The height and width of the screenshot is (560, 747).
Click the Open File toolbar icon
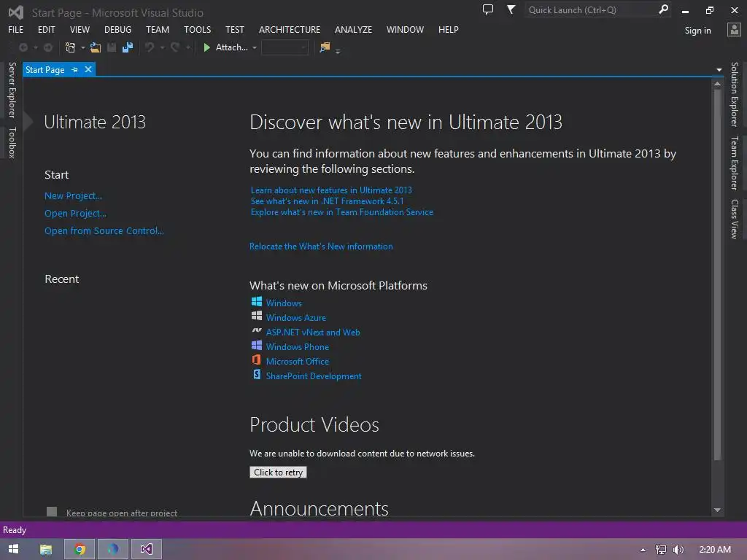[96, 47]
